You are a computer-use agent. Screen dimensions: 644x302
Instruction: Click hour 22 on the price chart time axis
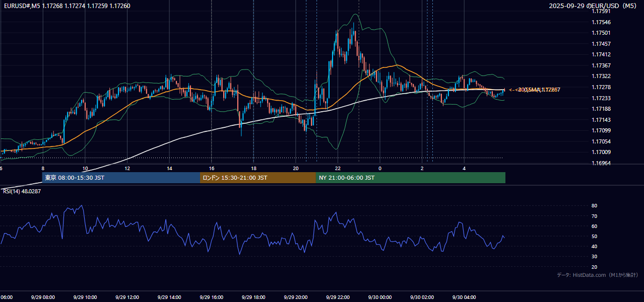(338, 168)
